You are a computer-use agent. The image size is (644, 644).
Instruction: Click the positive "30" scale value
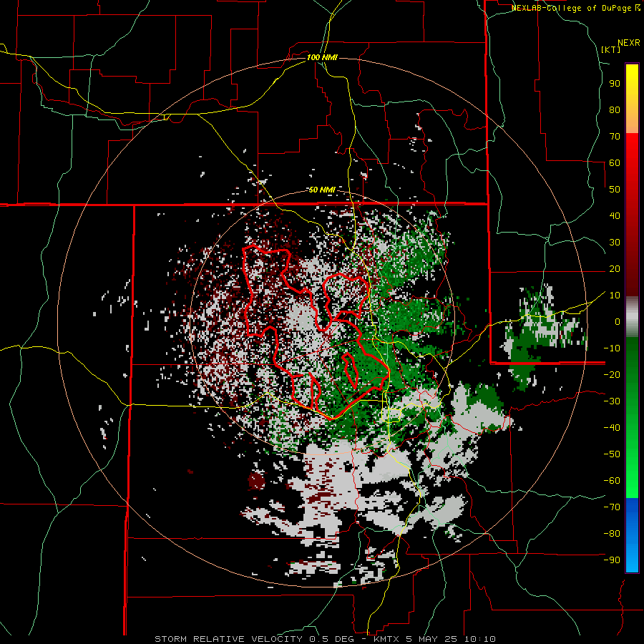point(615,243)
